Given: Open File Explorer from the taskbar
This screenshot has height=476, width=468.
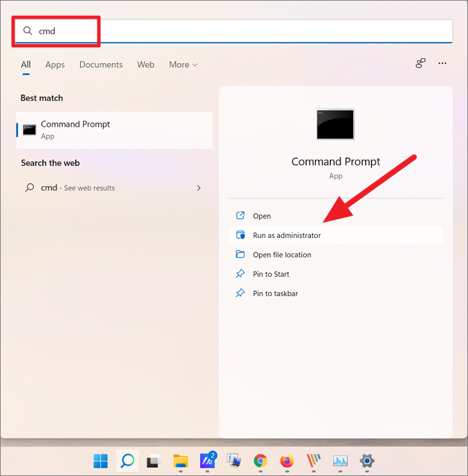Looking at the screenshot, I should pyautogui.click(x=180, y=461).
